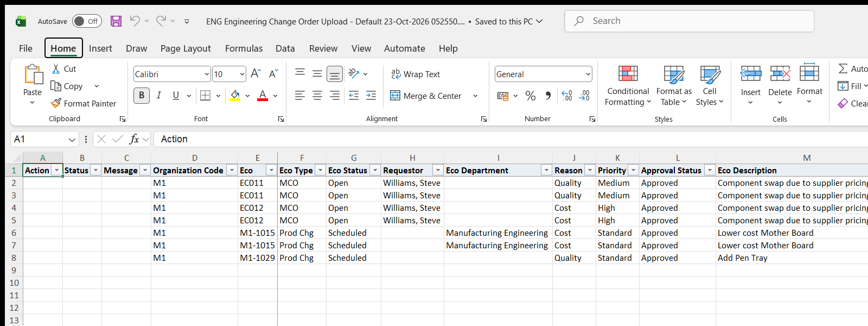Open the File menu
The width and height of the screenshot is (868, 326).
[25, 48]
